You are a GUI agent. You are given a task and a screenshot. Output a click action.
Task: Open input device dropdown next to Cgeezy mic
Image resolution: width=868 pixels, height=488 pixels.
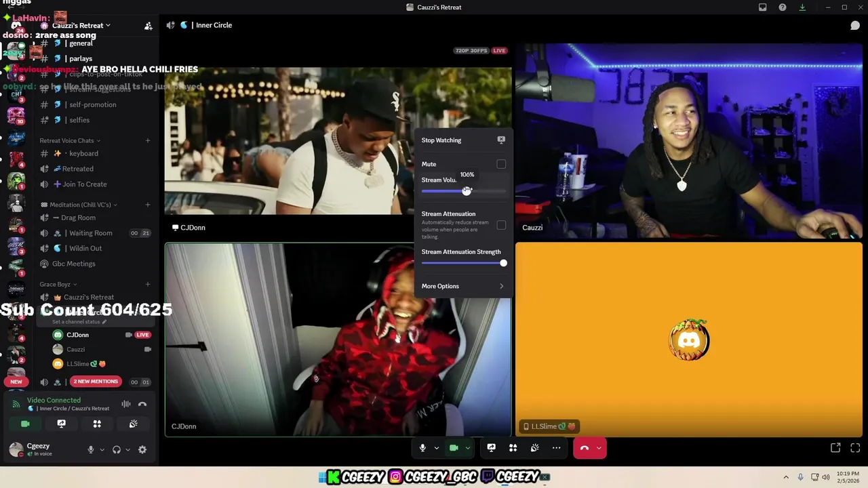[102, 449]
